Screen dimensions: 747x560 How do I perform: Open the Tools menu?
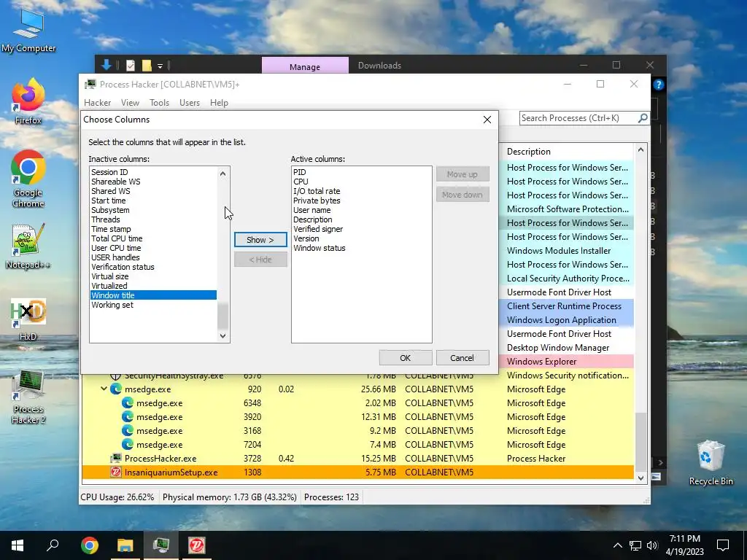(159, 102)
